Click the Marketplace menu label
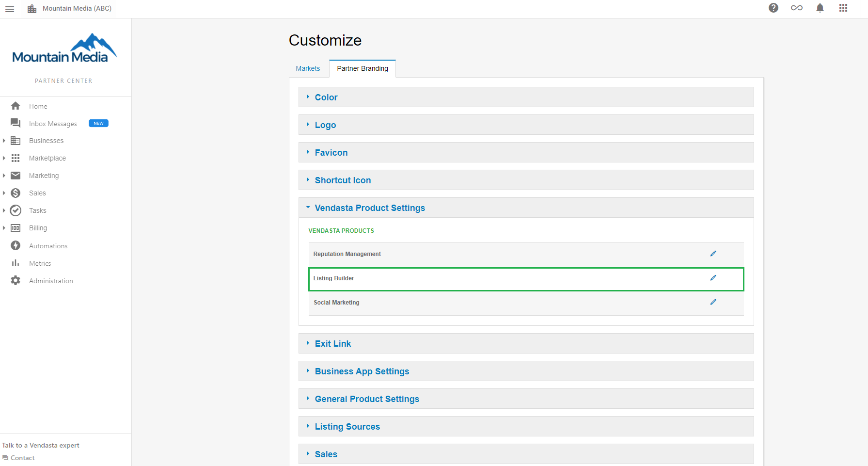 pos(47,158)
